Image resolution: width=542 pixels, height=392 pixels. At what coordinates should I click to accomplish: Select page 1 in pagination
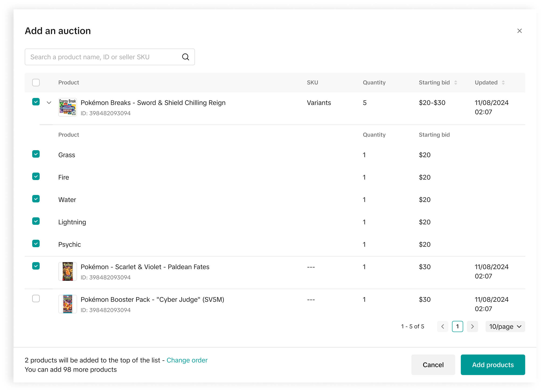[x=457, y=326]
